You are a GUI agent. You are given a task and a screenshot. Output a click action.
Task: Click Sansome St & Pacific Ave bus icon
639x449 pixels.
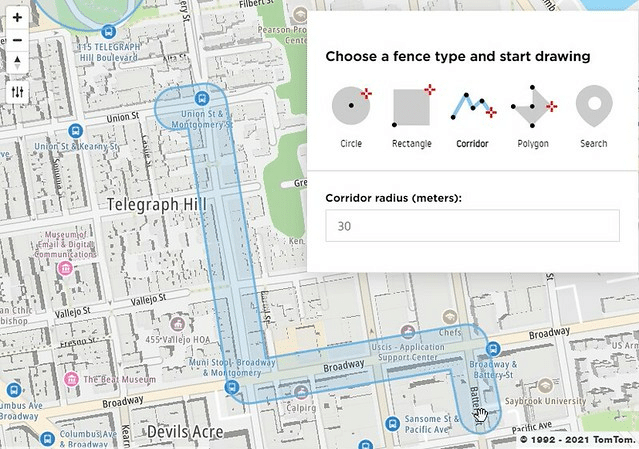click(396, 420)
